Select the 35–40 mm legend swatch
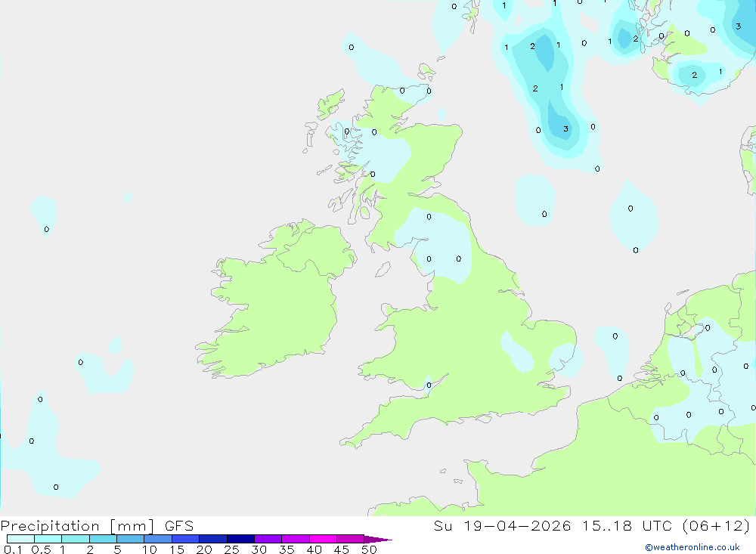The image size is (756, 554). coord(295,539)
